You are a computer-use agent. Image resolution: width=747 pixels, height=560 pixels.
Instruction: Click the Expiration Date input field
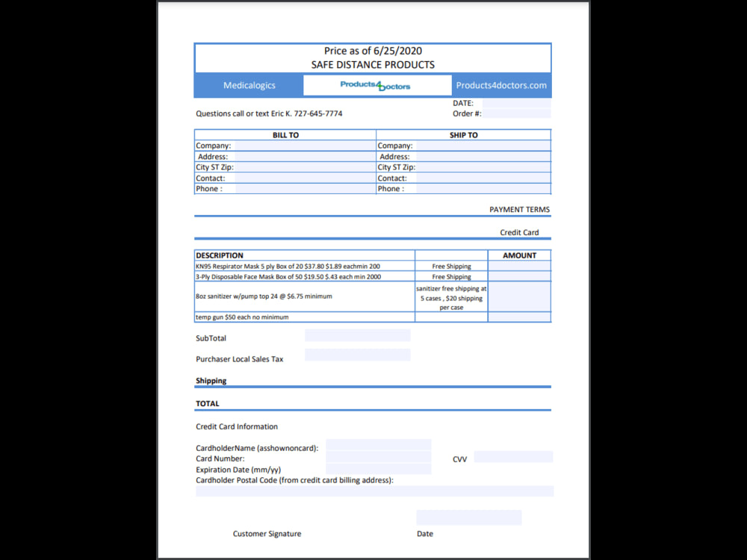click(x=378, y=469)
